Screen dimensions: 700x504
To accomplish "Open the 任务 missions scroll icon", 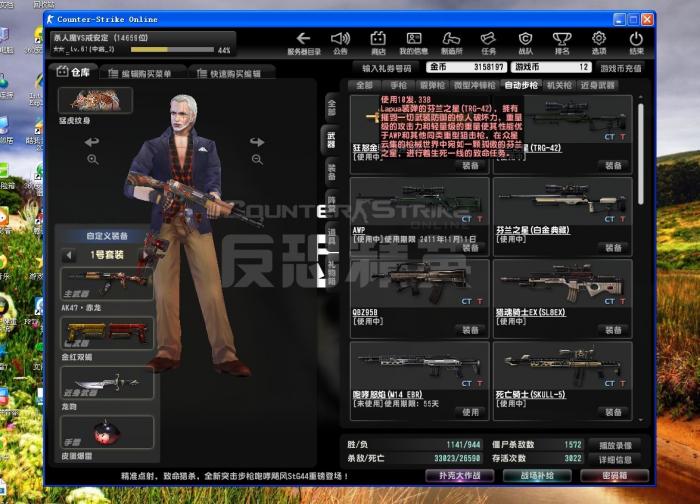I will coord(488,44).
